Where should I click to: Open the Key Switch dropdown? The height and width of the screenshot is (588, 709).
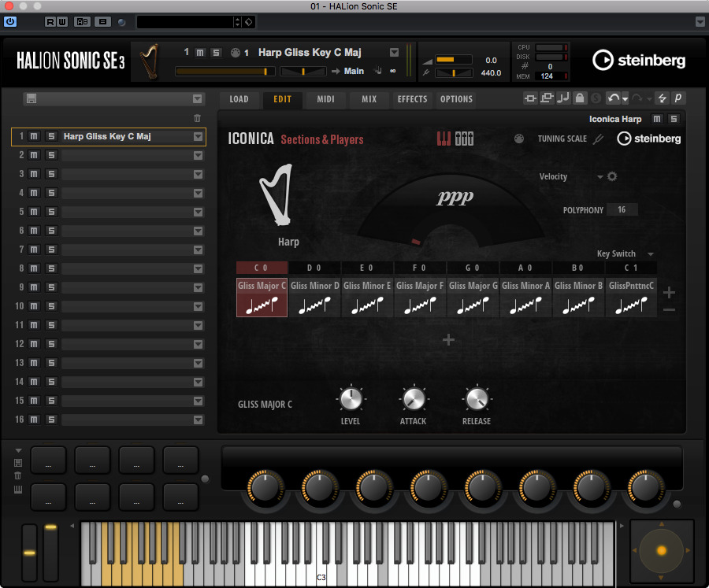coord(651,254)
